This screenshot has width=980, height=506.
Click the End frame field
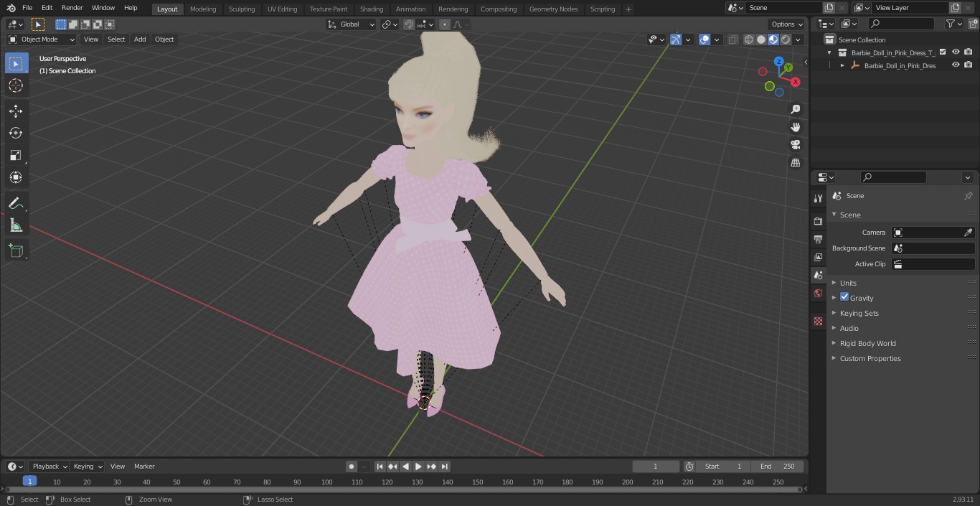(x=778, y=467)
